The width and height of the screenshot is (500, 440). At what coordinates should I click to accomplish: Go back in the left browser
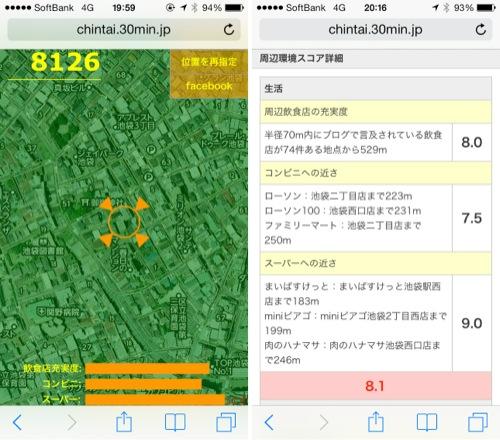tap(17, 423)
